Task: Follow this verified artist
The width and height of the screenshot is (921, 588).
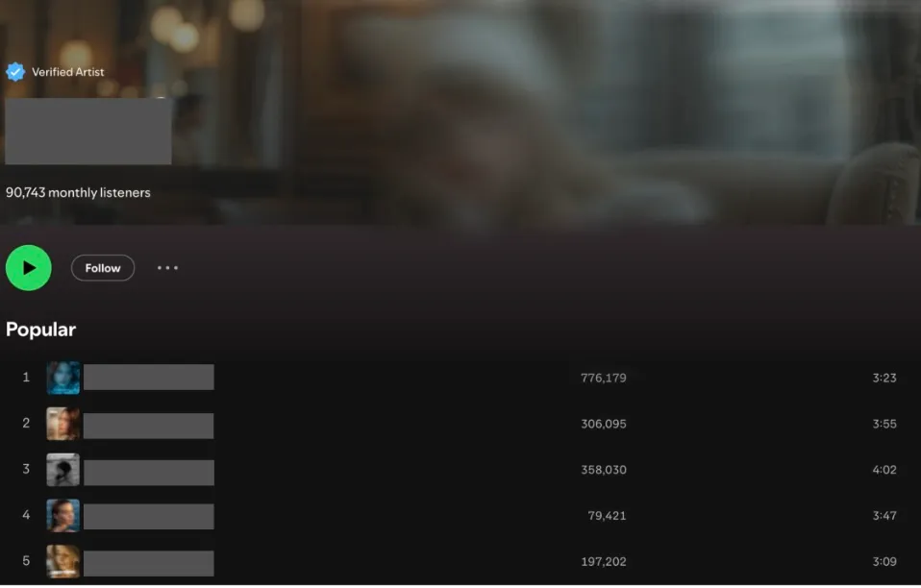Action: [103, 268]
